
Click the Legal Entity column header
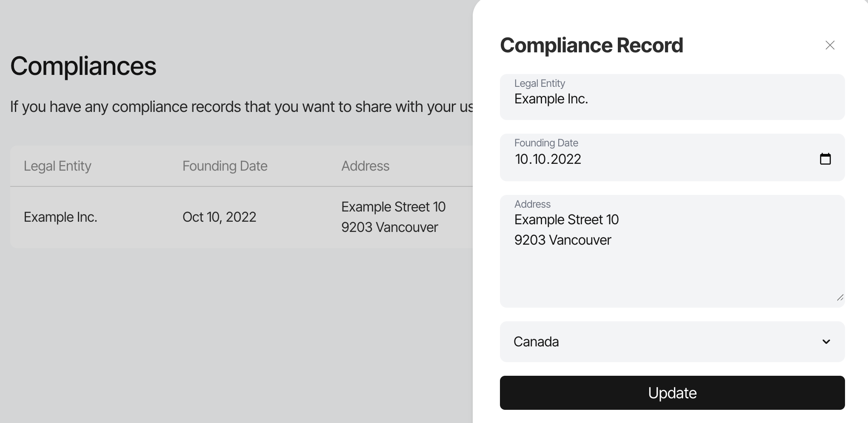pos(57,166)
